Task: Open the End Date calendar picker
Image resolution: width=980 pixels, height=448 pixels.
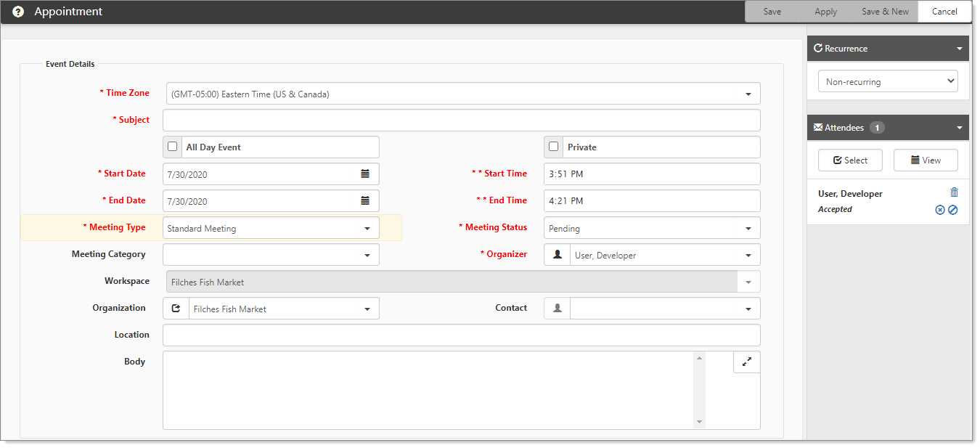Action: pos(365,201)
